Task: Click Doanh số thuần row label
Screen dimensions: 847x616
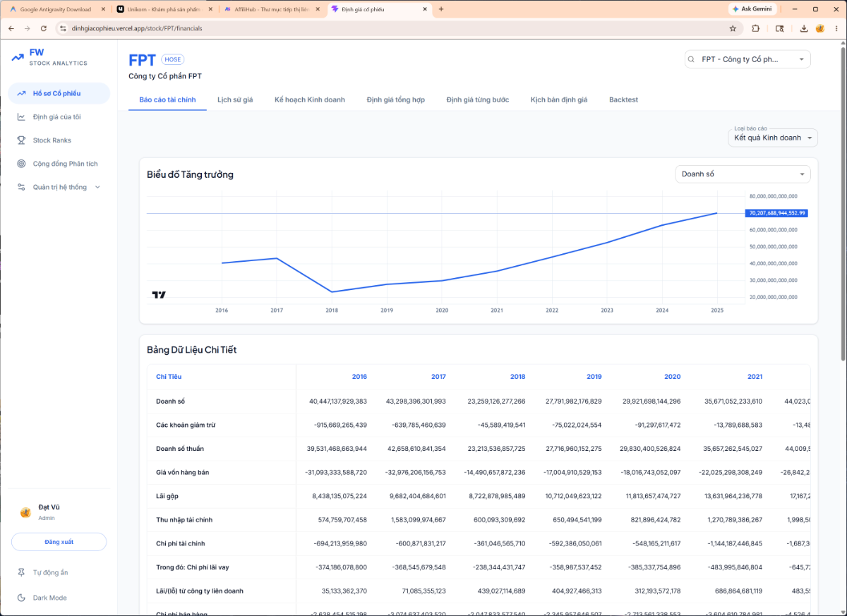Action: coord(180,449)
